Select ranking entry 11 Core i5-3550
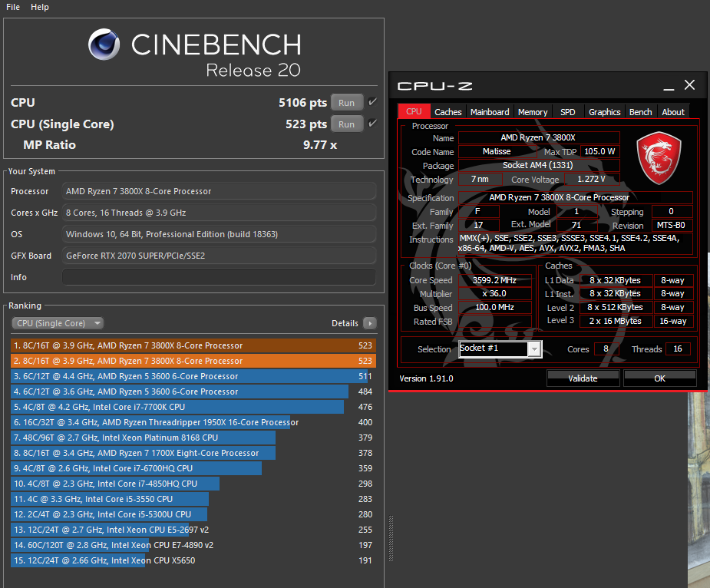This screenshot has width=710, height=588. coord(193,499)
